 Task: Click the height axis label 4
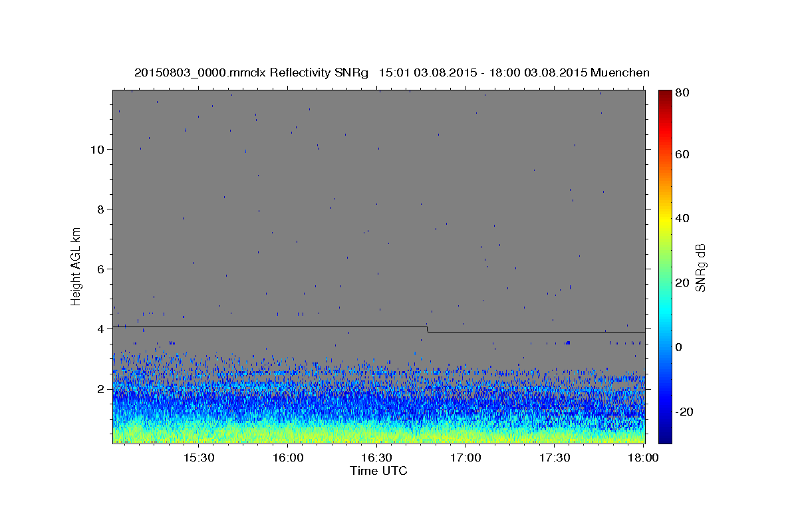point(100,329)
